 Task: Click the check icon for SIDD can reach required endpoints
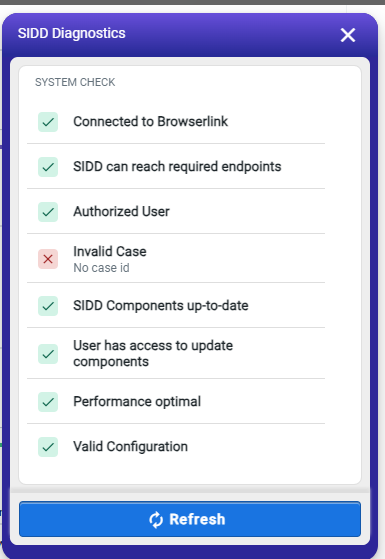[48, 167]
